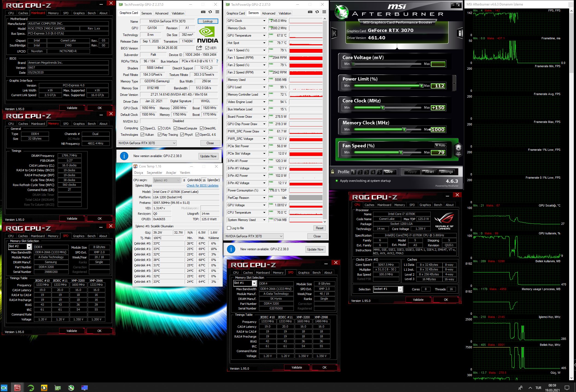Click the MSI Afterburner dragon logo
Viewport: 576px width, 392px height.
[x=341, y=12]
